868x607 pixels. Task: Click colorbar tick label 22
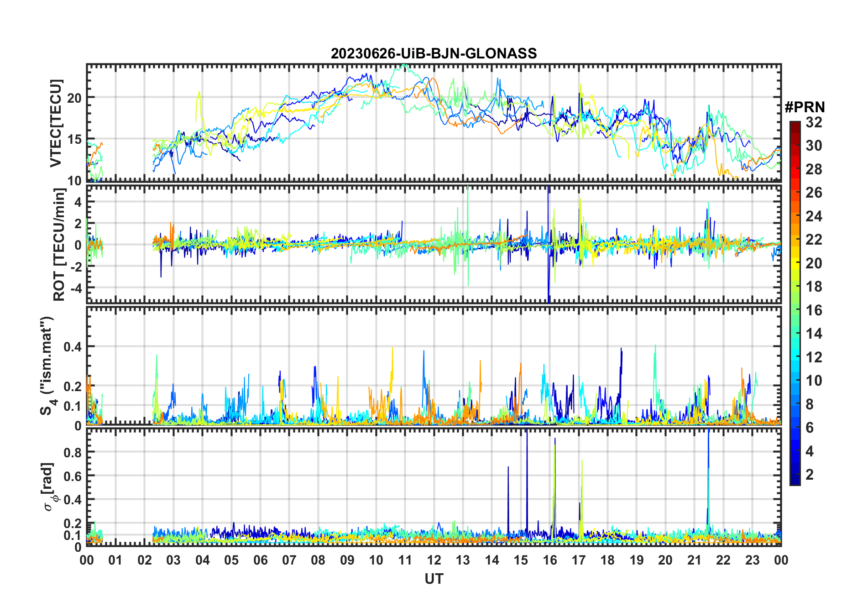[814, 240]
